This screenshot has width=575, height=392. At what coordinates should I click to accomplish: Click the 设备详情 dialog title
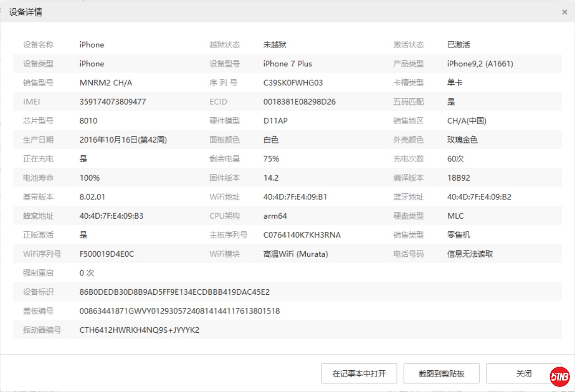tap(25, 12)
